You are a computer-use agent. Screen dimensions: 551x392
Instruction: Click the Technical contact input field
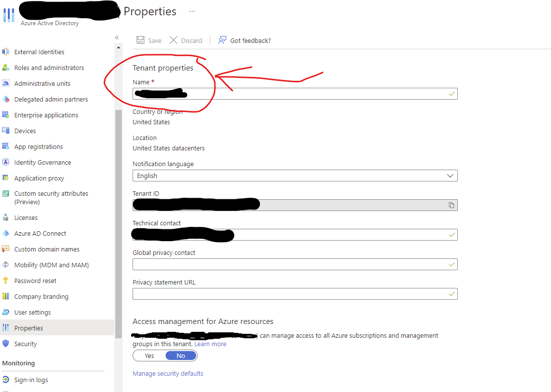click(x=295, y=235)
